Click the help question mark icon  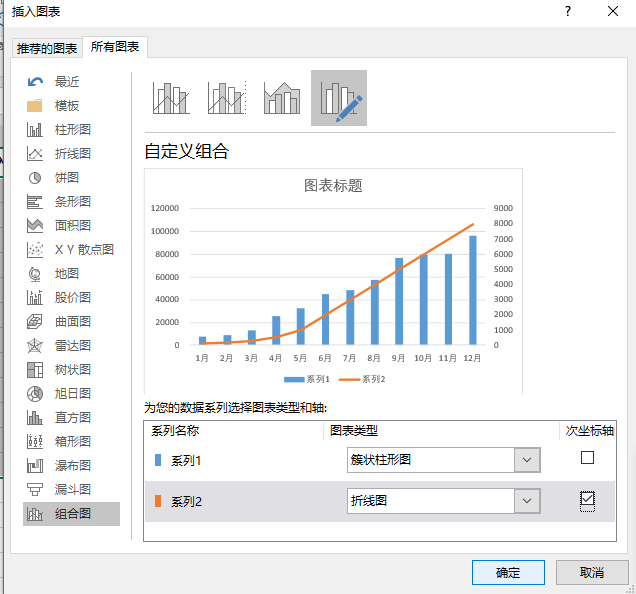point(568,11)
